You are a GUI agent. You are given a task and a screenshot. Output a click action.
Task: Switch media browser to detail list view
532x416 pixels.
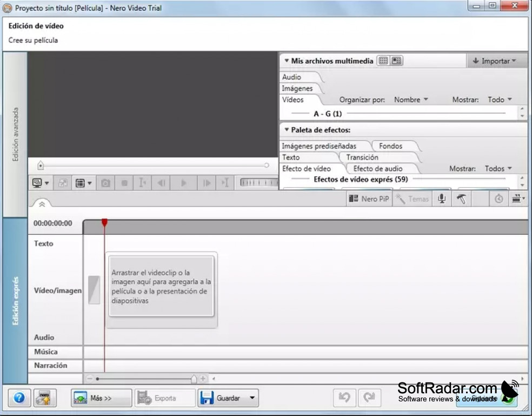pyautogui.click(x=396, y=61)
